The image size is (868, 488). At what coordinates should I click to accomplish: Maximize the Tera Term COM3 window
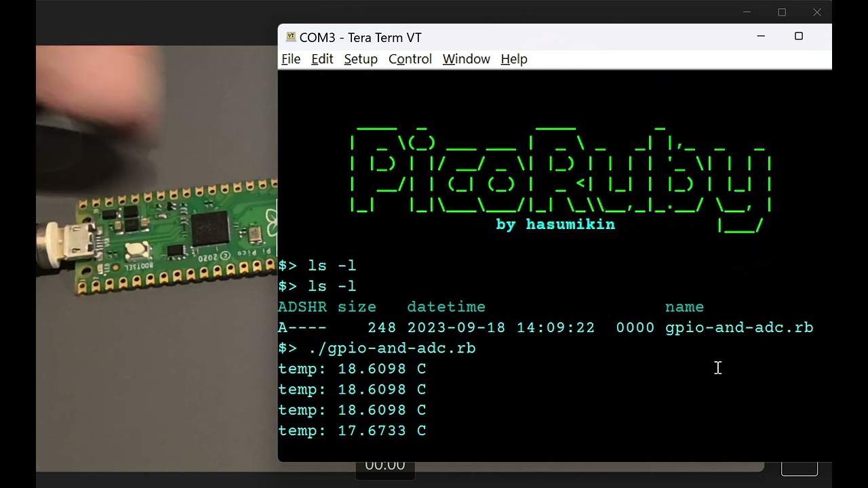(x=799, y=37)
